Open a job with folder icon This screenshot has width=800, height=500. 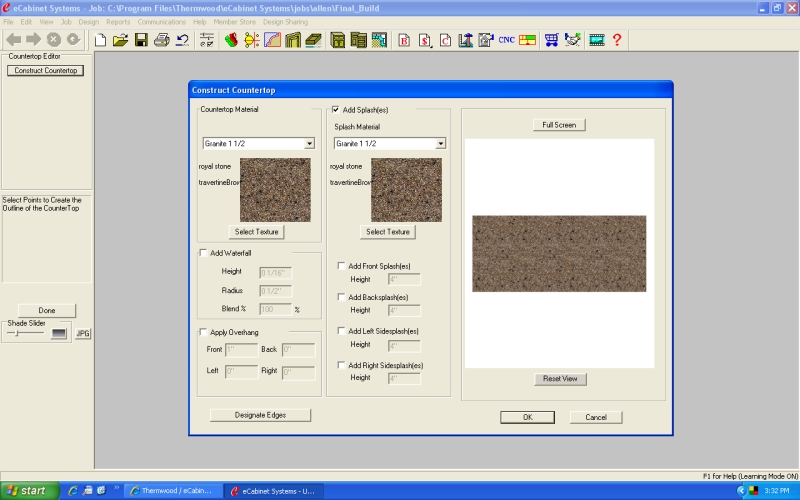[120, 40]
